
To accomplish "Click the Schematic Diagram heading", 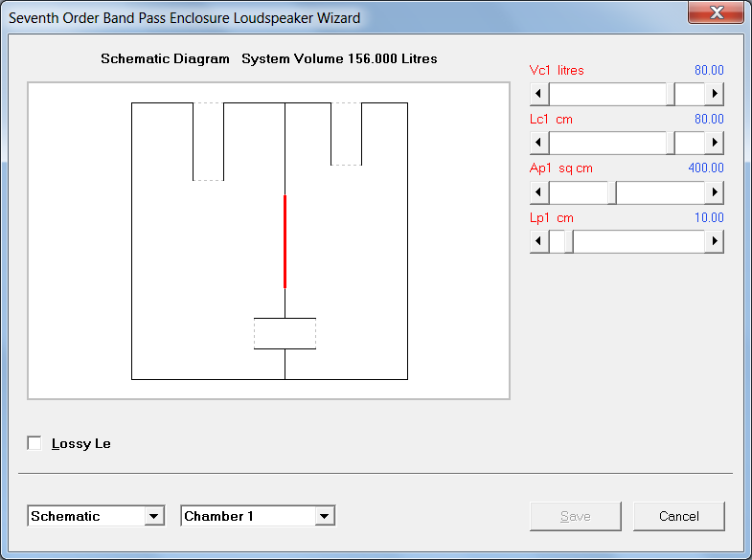I will click(165, 59).
